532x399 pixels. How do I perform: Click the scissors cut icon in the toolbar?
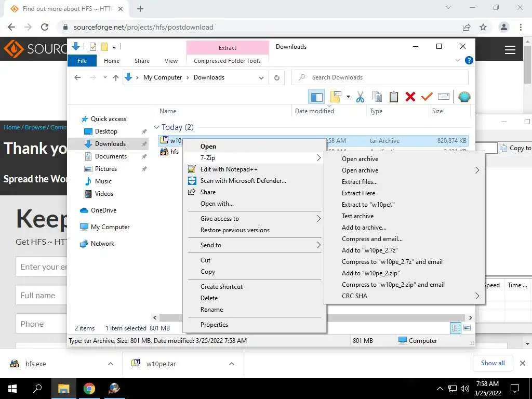pyautogui.click(x=360, y=97)
